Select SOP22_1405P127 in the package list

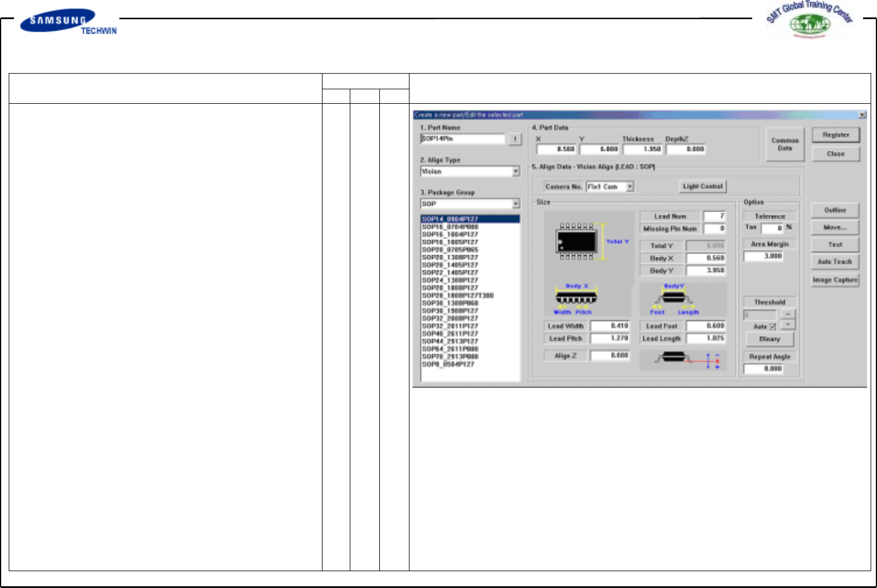pos(470,273)
